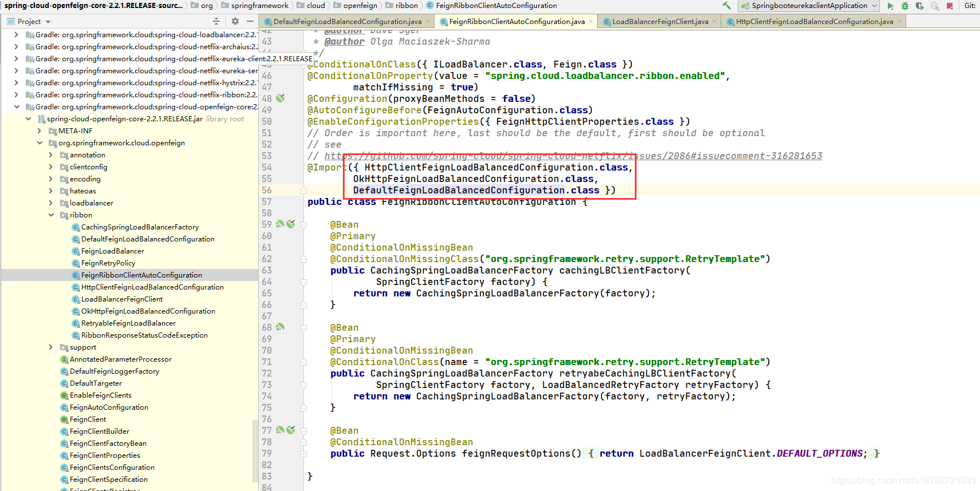The width and height of the screenshot is (980, 491).
Task: Fold the feignRequestOptions method at line 79
Action: click(304, 454)
